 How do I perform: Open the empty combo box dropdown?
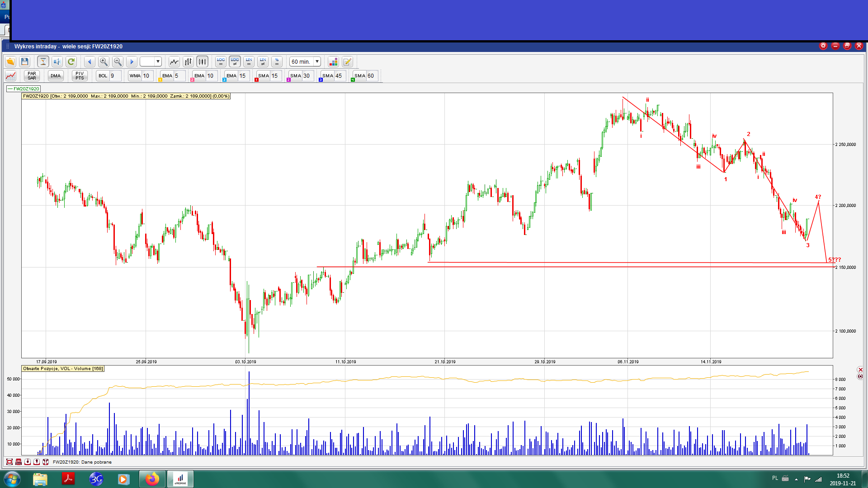tap(158, 62)
